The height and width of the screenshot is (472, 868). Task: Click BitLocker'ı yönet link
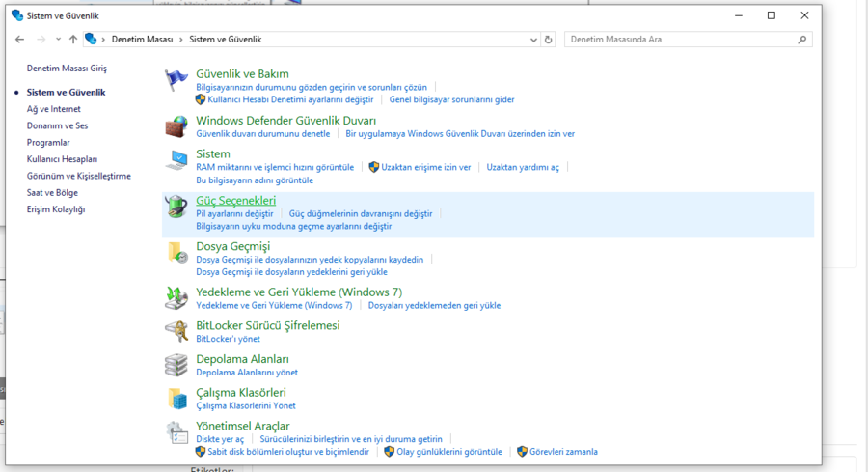click(x=228, y=339)
